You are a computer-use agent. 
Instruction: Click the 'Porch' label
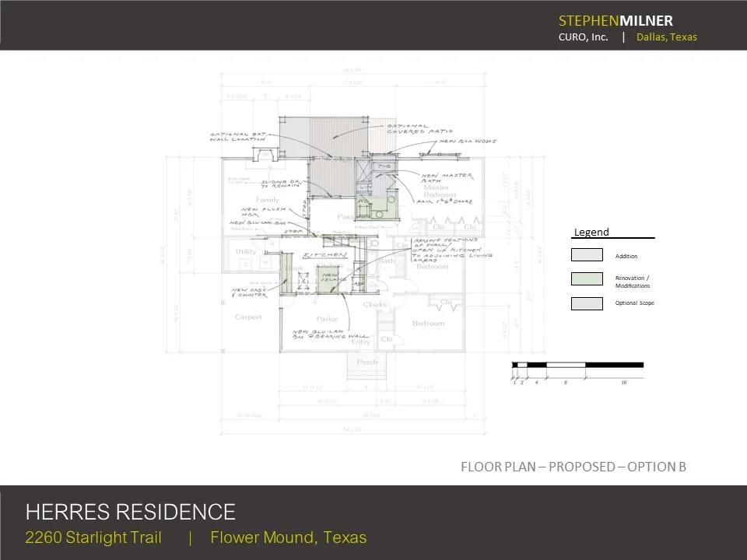[x=367, y=362]
